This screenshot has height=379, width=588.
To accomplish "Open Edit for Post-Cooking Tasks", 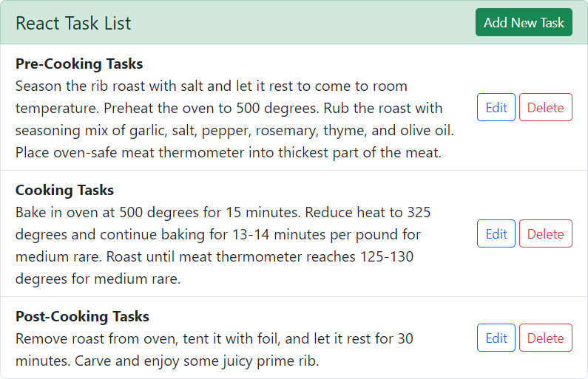I will (496, 338).
